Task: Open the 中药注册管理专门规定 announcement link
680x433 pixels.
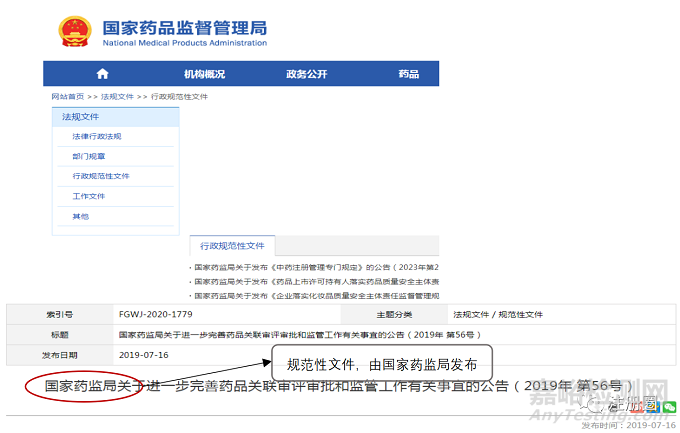Action: tap(315, 267)
